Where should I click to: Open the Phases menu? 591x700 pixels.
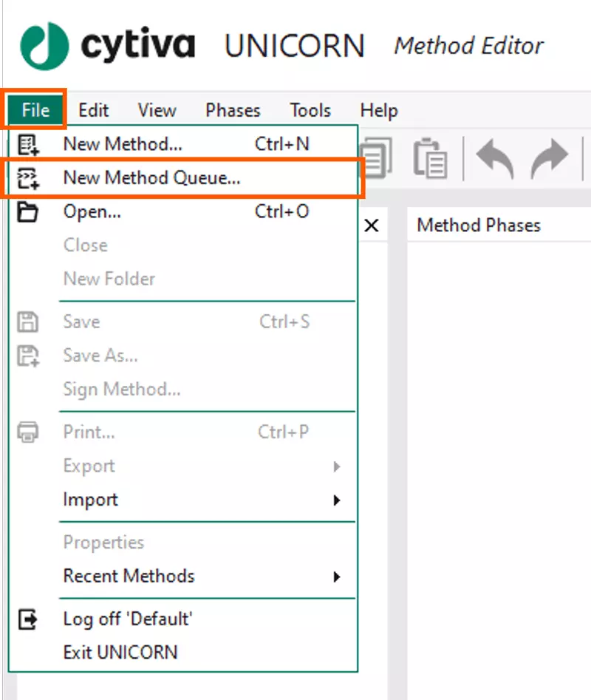232,110
